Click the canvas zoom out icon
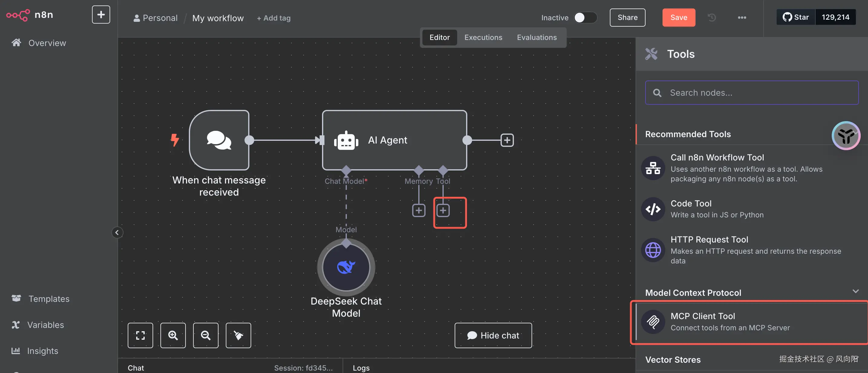The width and height of the screenshot is (868, 373). click(x=205, y=335)
